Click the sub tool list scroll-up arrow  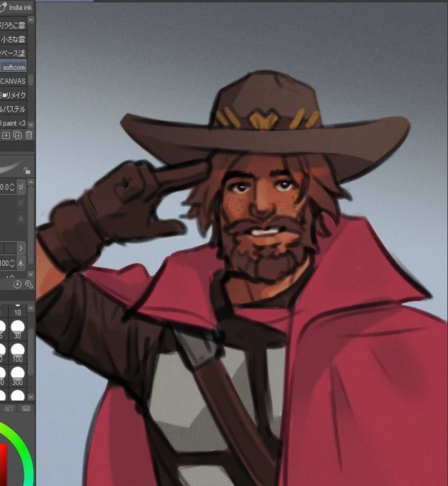[x=31, y=20]
